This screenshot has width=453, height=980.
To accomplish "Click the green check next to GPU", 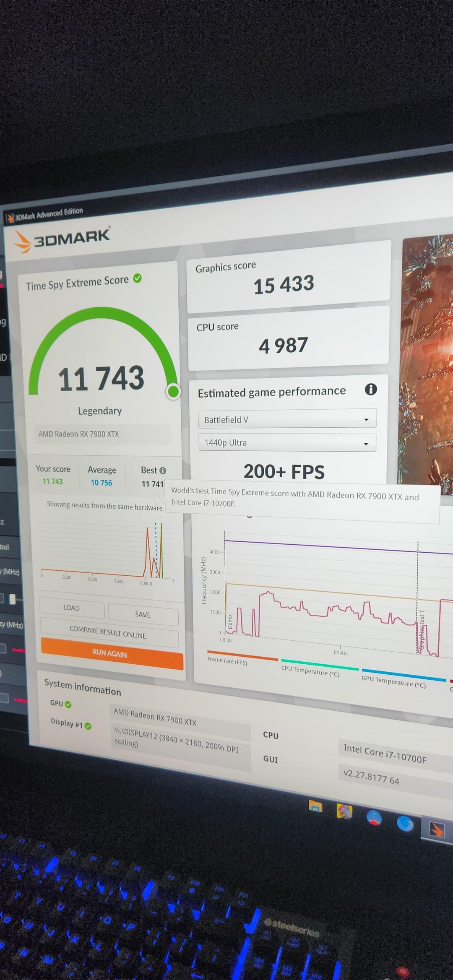I will click(68, 704).
